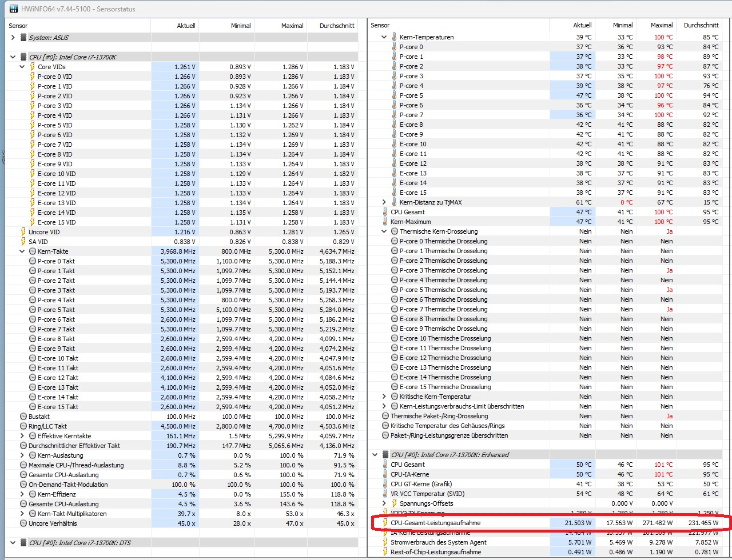Viewport: 732px width, 560px height.
Task: Collapse CPU [#0]: Intel Core i7-13700K group
Action: (x=13, y=57)
